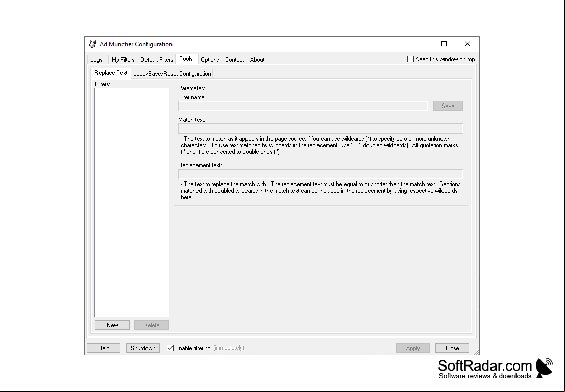Focus the Match text input field
Viewport: 565px width, 392px height.
[x=321, y=128]
